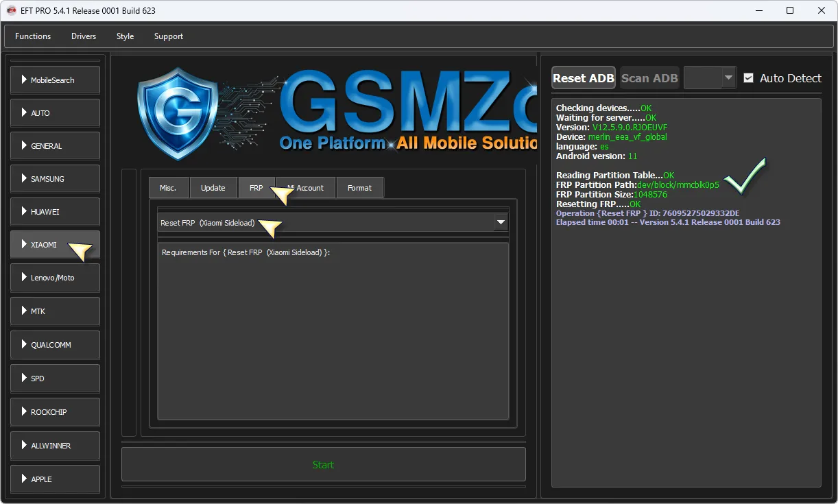Viewport: 838px width, 504px height.
Task: Open the Reset FRP operation dropdown
Action: tap(501, 222)
